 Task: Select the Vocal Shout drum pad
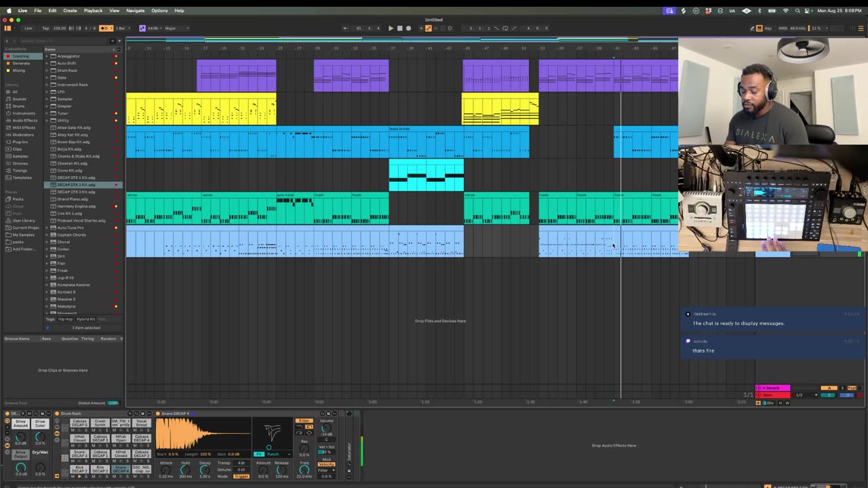tap(142, 424)
